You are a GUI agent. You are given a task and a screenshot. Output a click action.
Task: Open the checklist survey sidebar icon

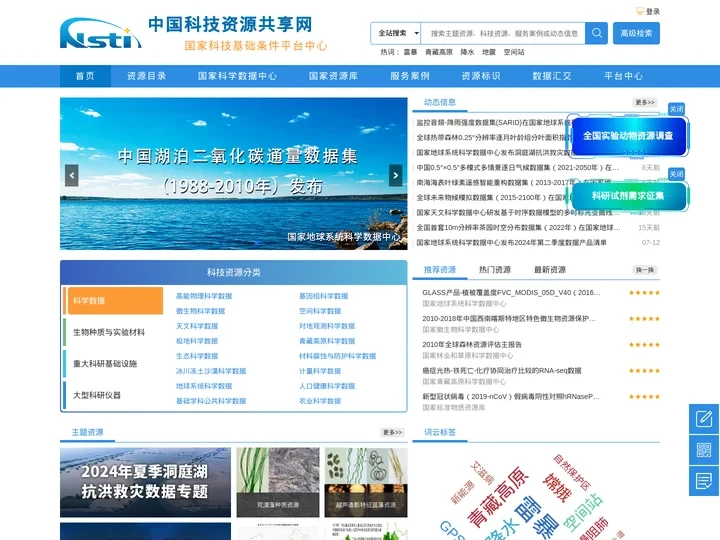pyautogui.click(x=704, y=481)
